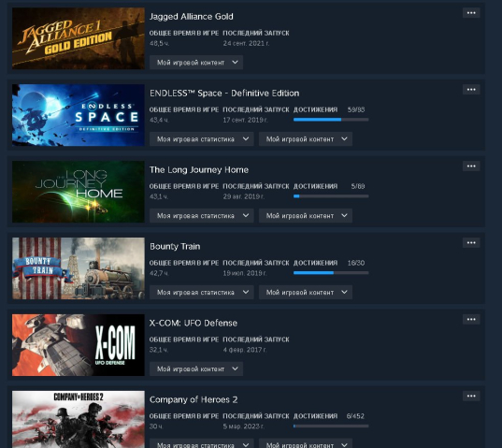
Task: Open the Jagged Alliance Gold title link
Action: coord(191,17)
